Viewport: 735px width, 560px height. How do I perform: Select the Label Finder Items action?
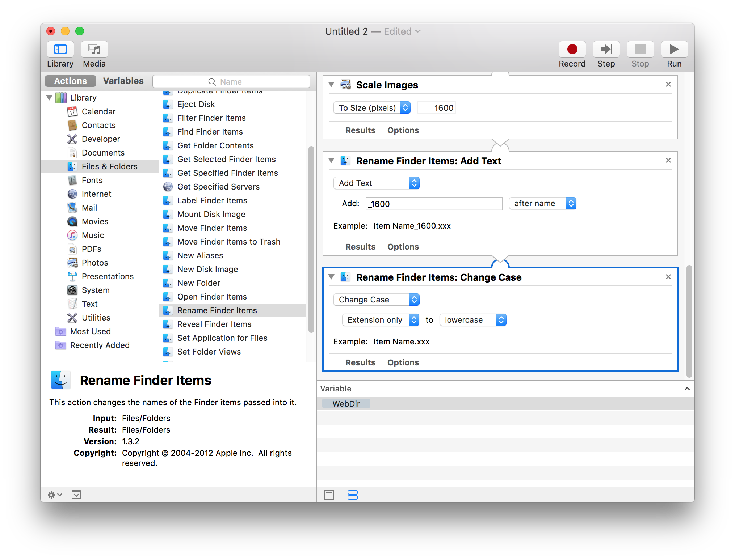coord(232,200)
